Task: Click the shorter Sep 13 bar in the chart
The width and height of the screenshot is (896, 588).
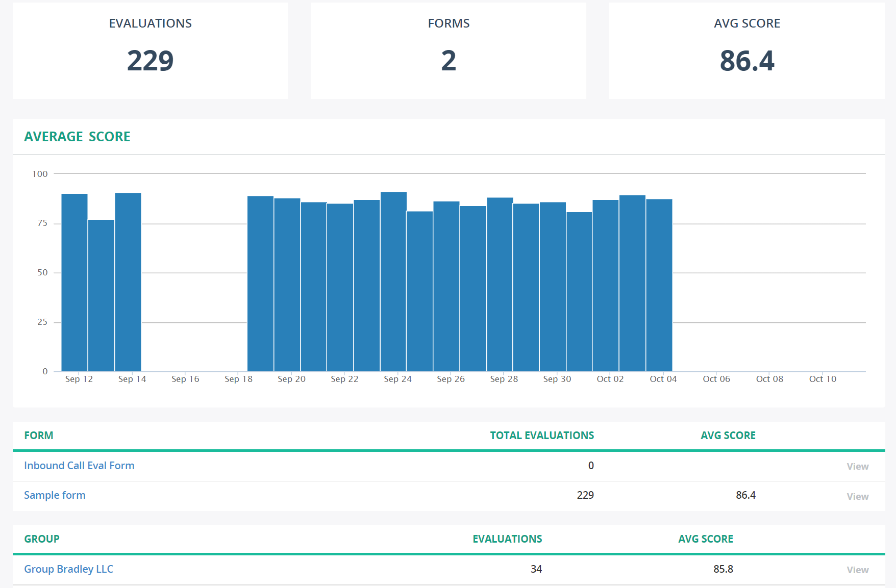Action: (101, 295)
